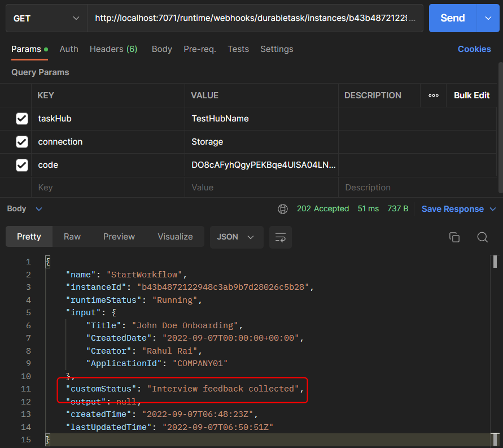The image size is (503, 448).
Task: Click the "John Doe Onboarding" title value
Action: pyautogui.click(x=185, y=325)
